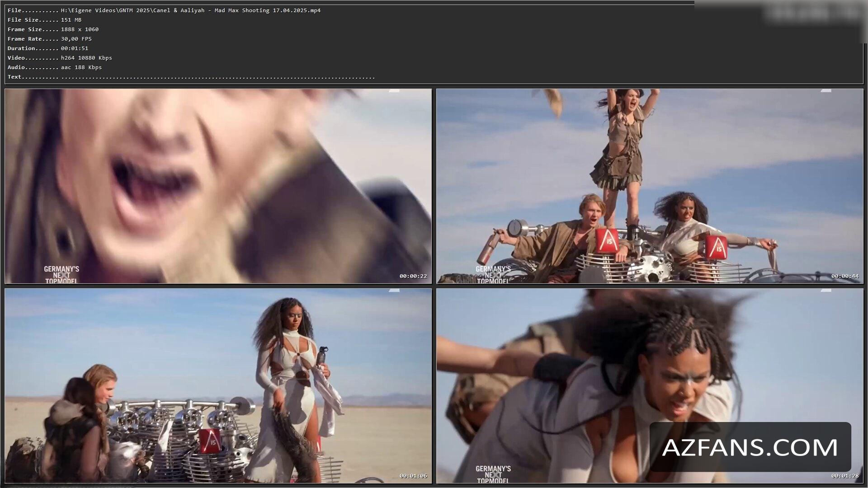
Task: Click the frame rate value 30,00 FPS
Action: [x=76, y=39]
